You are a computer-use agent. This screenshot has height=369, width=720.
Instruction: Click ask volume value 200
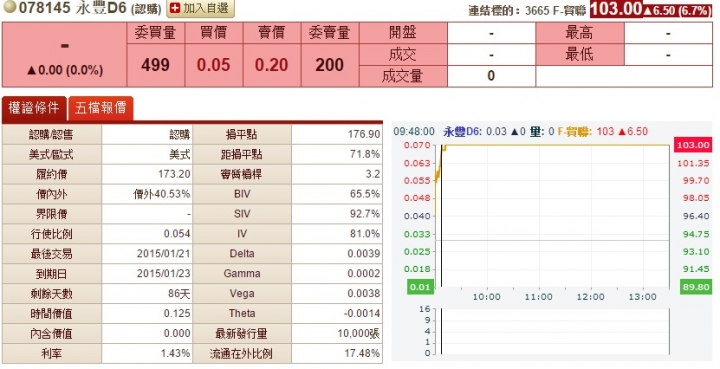(330, 65)
